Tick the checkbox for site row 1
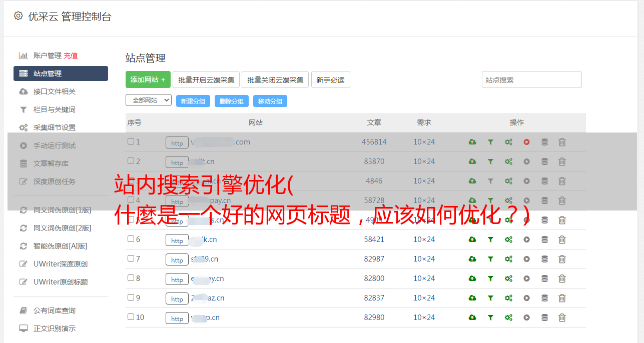This screenshot has height=343, width=644. pos(131,141)
